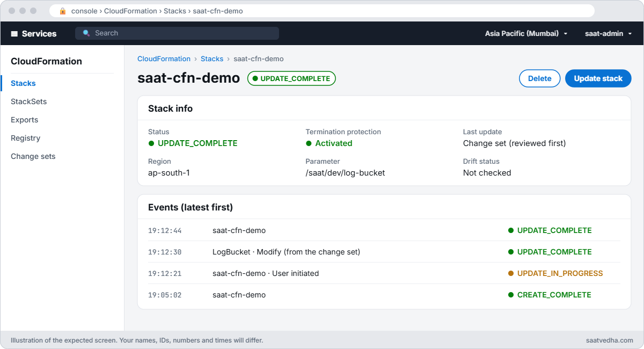This screenshot has width=644, height=349.
Task: Click the saat-cfn-demo · User initiated event
Action: [x=266, y=273]
